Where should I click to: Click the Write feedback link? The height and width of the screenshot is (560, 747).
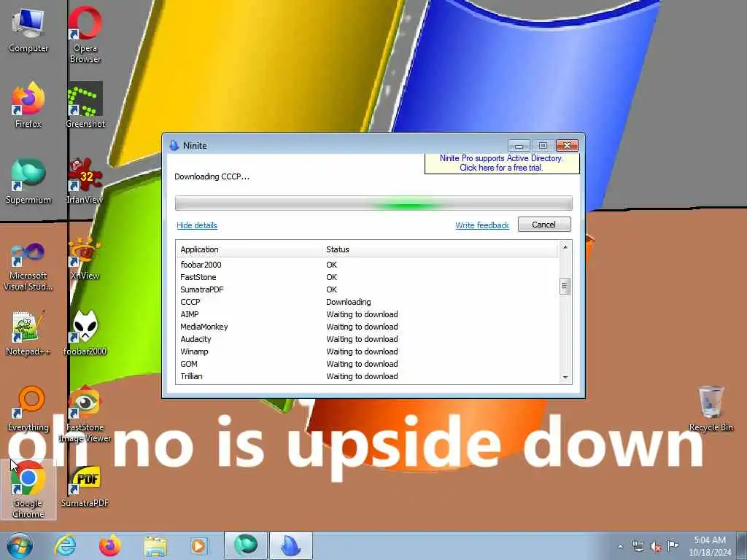482,225
